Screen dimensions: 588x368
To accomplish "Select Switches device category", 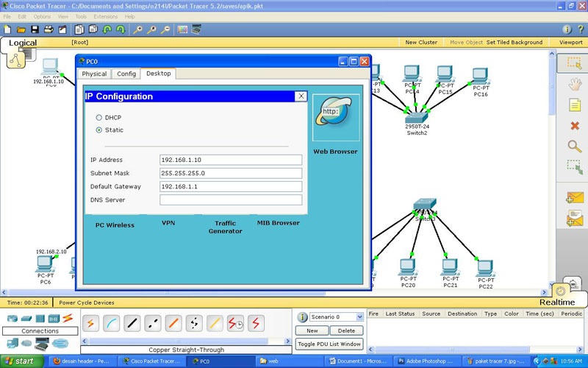I will click(26, 319).
